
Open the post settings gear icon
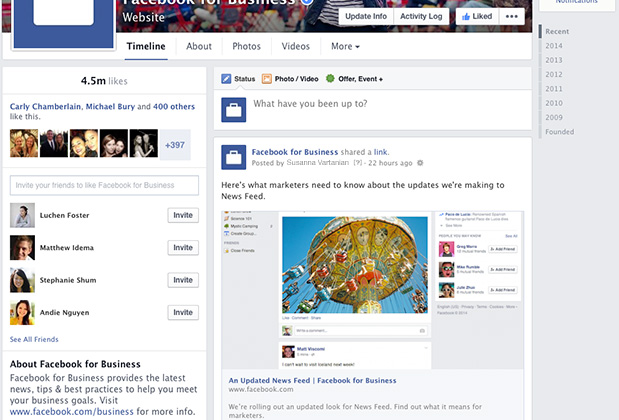[x=420, y=163]
